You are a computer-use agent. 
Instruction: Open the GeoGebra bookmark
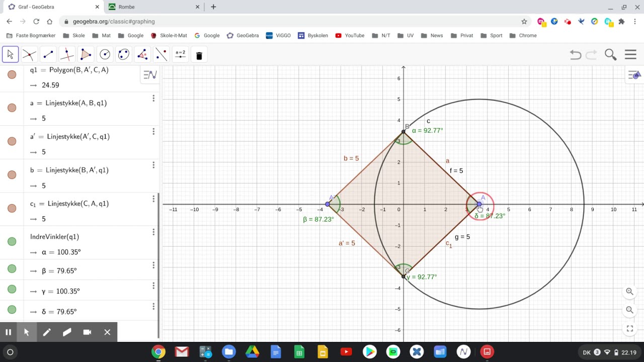click(x=243, y=36)
